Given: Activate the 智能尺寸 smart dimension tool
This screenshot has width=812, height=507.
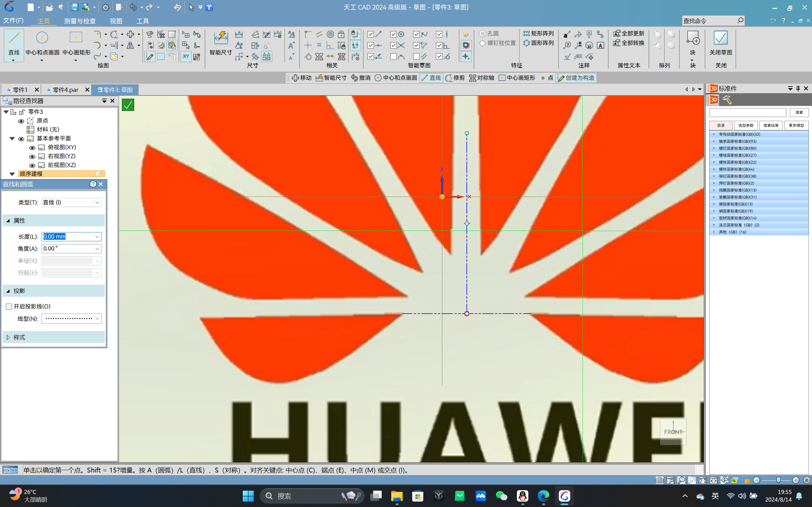Looking at the screenshot, I should [x=221, y=43].
